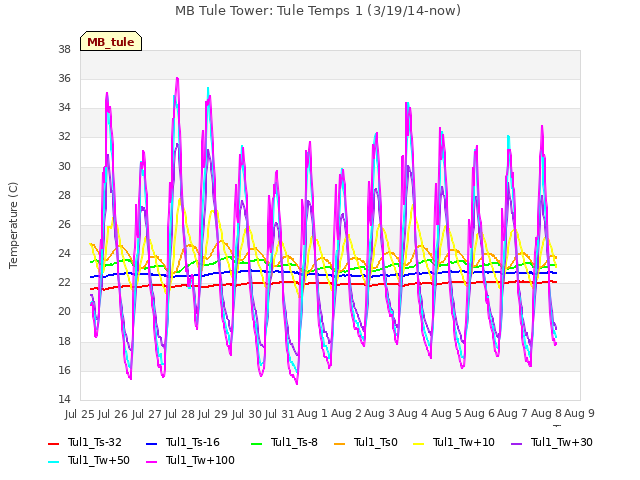
Task: Click the Jul 31 x-axis date label
Action: (280, 414)
